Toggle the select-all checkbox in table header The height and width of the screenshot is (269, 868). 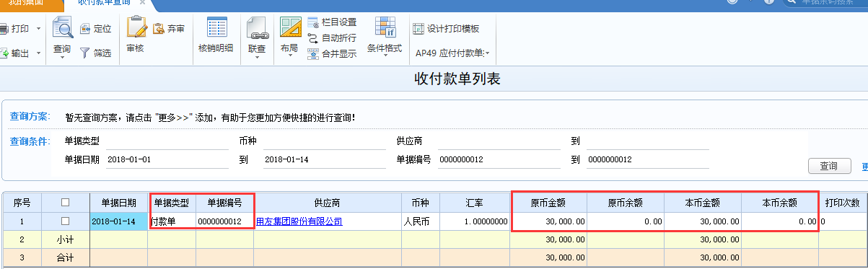(66, 203)
